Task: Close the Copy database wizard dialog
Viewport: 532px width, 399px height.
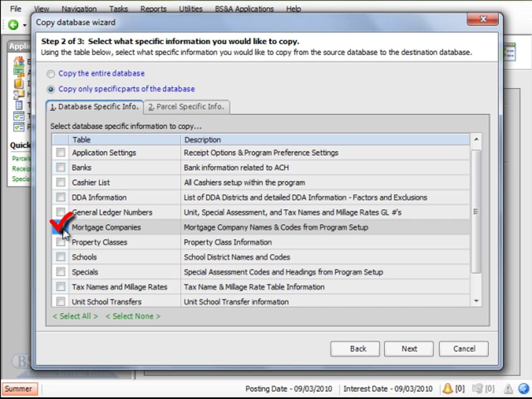Action: click(483, 19)
